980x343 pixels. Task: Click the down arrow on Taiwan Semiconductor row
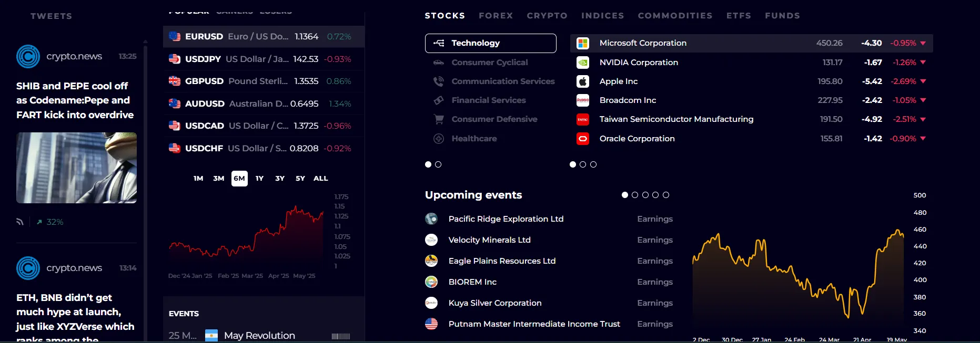pyautogui.click(x=923, y=119)
